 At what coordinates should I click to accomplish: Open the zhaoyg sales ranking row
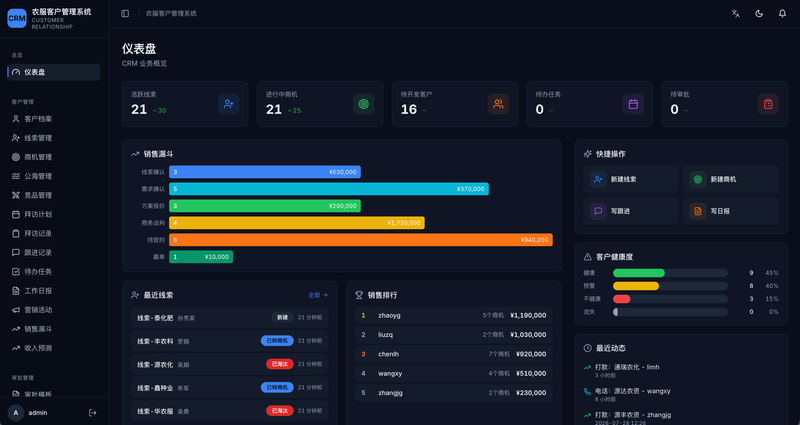click(454, 315)
